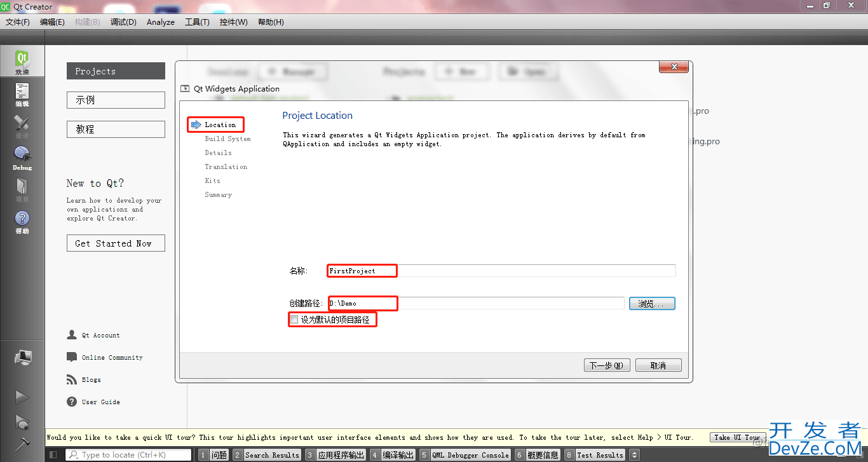Click the Get Started Now button
The height and width of the screenshot is (462, 868).
(116, 243)
